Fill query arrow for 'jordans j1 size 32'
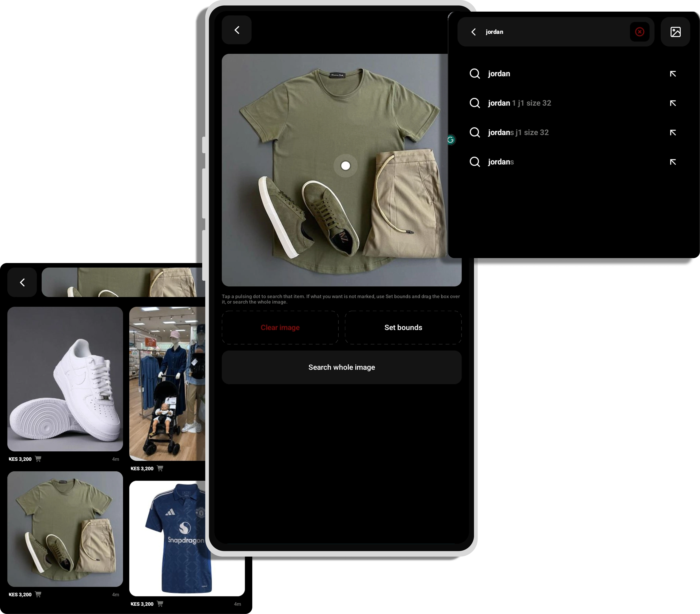 click(x=673, y=132)
